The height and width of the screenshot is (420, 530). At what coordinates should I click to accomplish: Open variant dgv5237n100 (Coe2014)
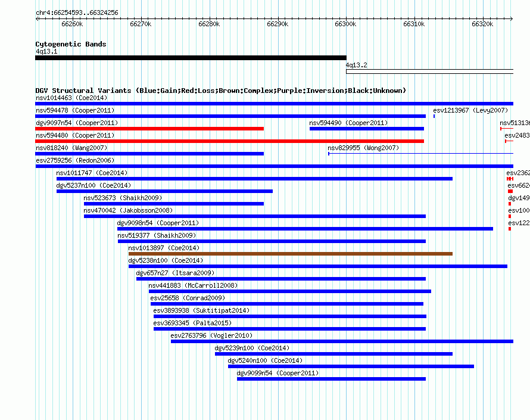[93, 185]
